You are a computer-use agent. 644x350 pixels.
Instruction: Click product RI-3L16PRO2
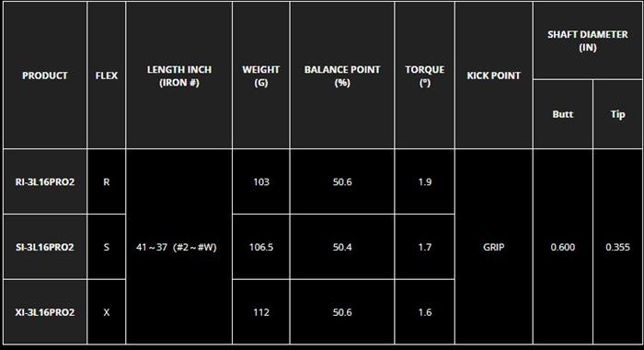(x=45, y=181)
